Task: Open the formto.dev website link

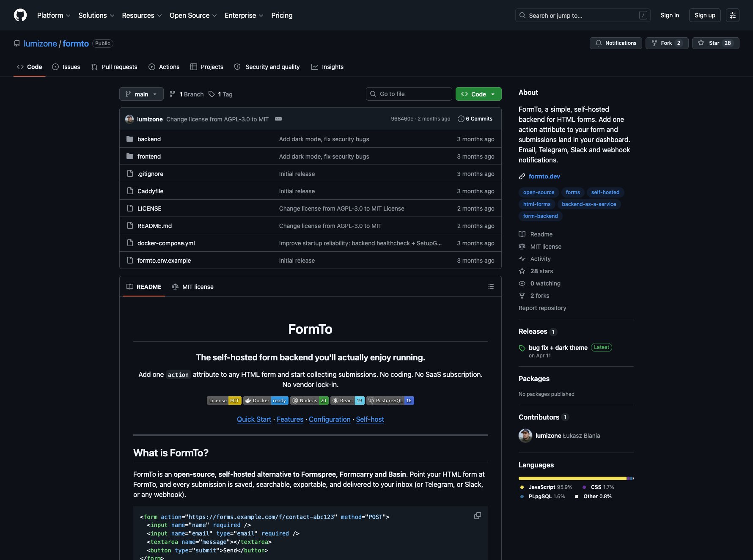Action: 544,176
